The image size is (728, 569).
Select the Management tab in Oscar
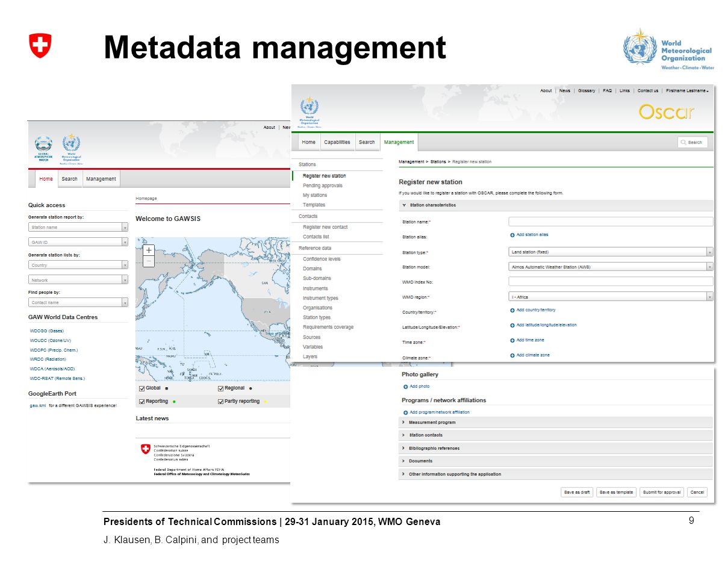click(399, 143)
